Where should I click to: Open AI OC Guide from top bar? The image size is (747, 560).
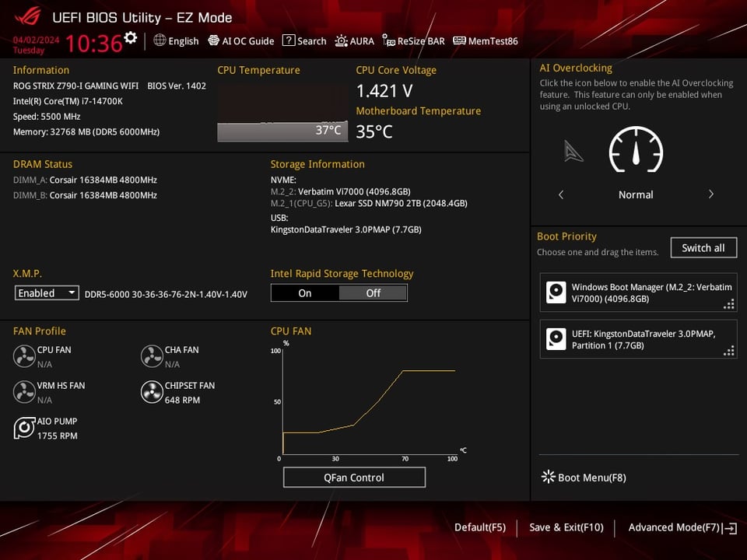[241, 41]
